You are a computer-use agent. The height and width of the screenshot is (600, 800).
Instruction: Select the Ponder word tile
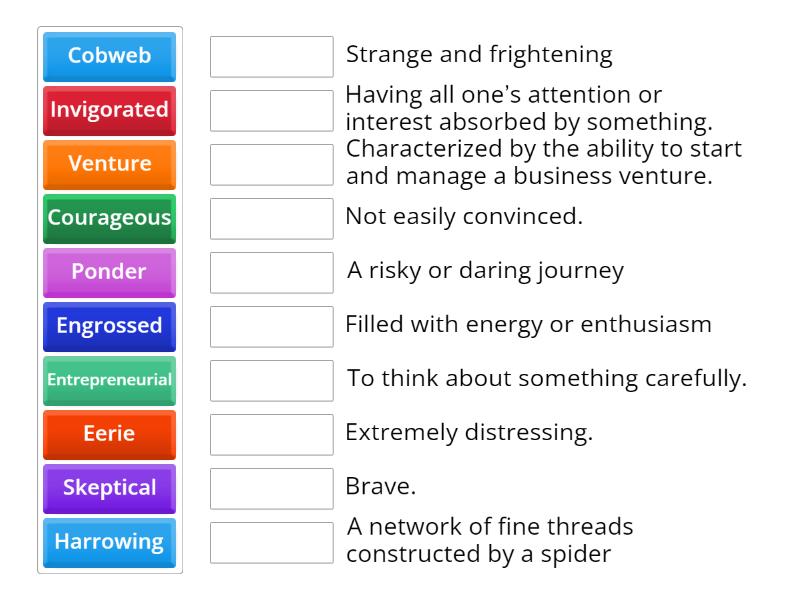pos(108,273)
